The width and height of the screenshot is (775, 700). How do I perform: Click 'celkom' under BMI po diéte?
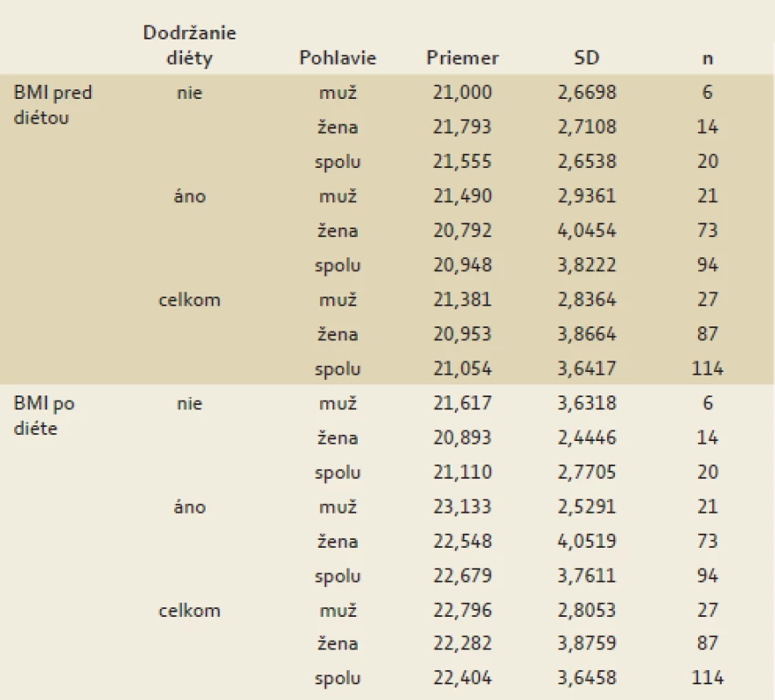[x=190, y=611]
